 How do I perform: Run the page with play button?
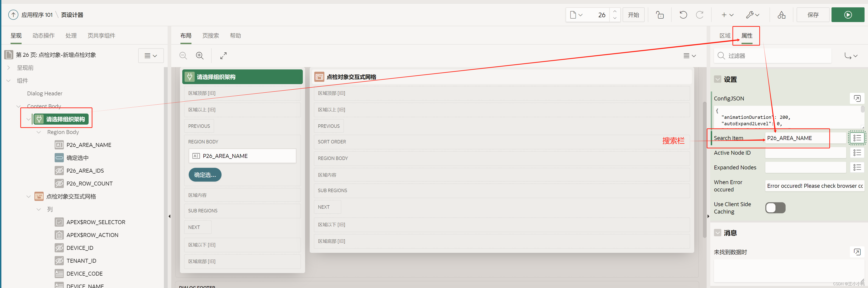click(x=848, y=15)
